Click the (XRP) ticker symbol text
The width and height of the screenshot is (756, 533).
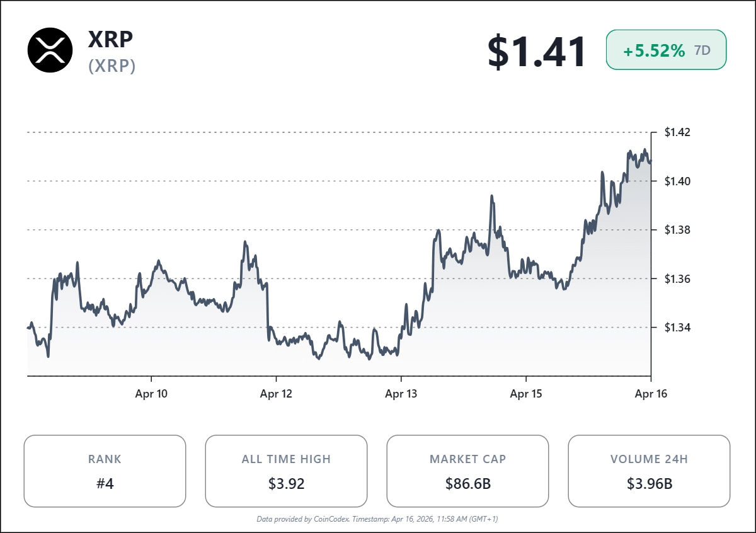coord(112,66)
